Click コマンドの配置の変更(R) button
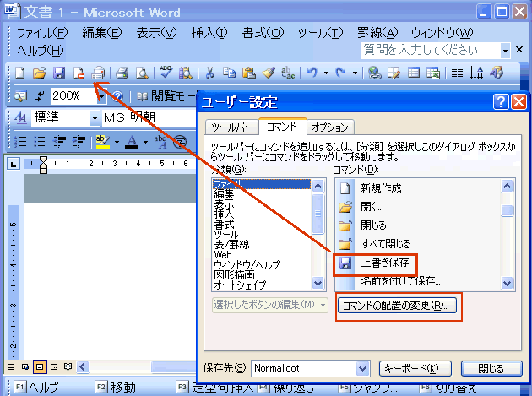Screen dimensions: 532x396 [397, 305]
